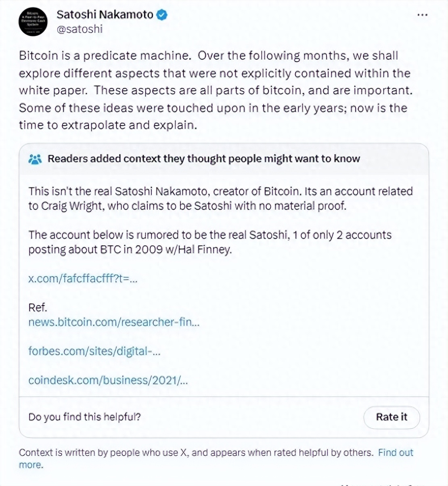The height and width of the screenshot is (486, 448).
Task: Open the tweet options ellipsis menu
Action: (422, 15)
